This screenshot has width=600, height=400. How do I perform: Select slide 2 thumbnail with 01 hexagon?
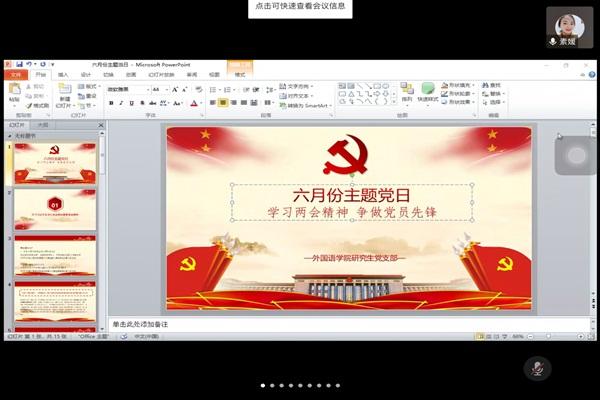55,209
